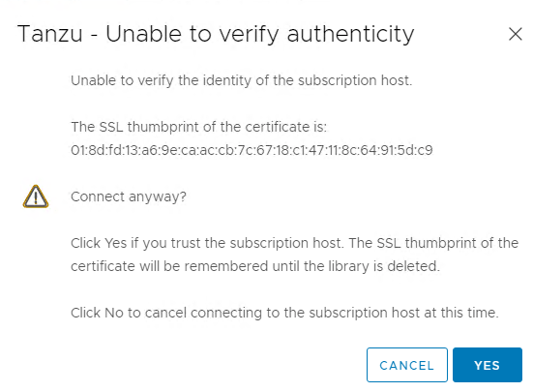Image resolution: width=533 pixels, height=392 pixels.
Task: Click the word 'authenticity' in the title
Action: (x=350, y=34)
